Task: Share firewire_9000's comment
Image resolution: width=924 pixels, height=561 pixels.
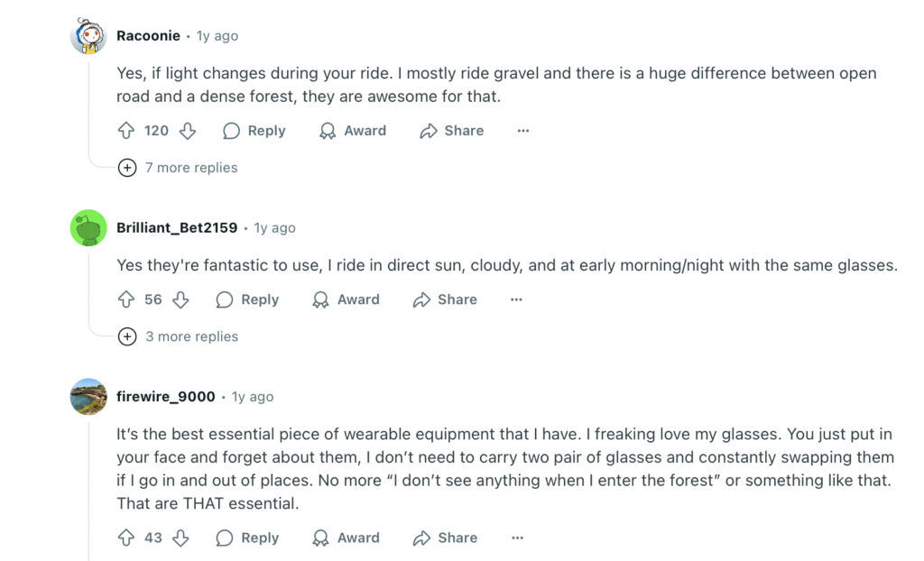Action: [x=446, y=538]
